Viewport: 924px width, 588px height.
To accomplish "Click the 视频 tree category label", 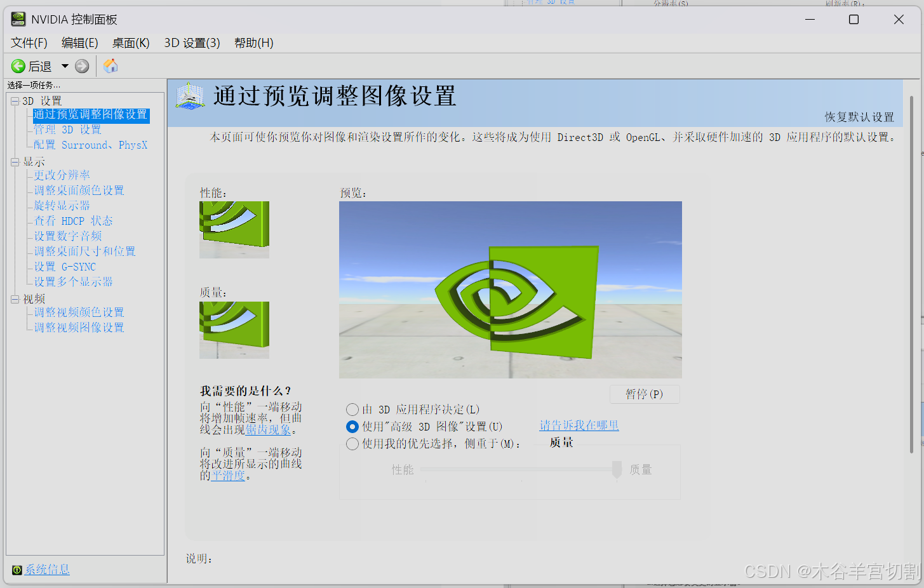I will point(34,299).
